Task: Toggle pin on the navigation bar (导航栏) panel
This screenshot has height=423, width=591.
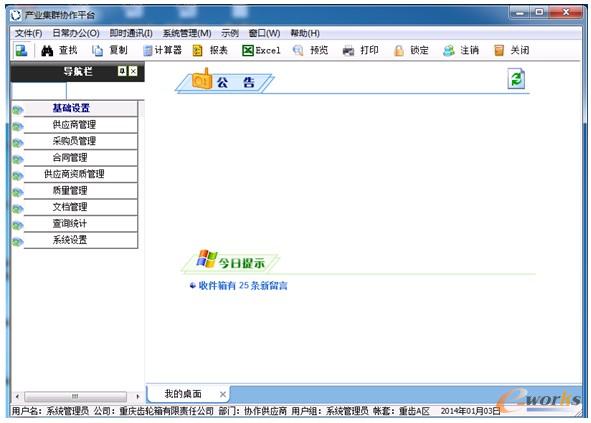Action: click(x=122, y=71)
